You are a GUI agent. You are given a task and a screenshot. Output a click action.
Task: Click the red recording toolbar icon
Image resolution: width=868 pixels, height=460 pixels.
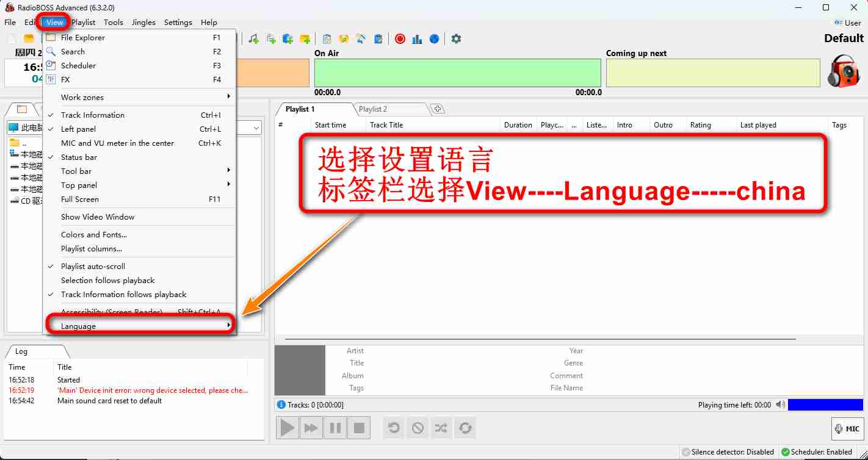point(400,38)
